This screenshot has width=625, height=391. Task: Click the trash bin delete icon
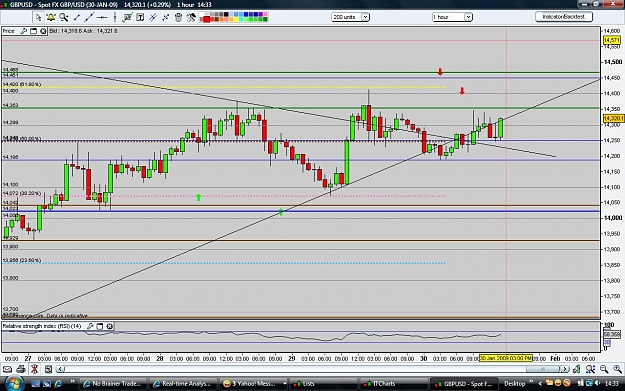pos(178,17)
